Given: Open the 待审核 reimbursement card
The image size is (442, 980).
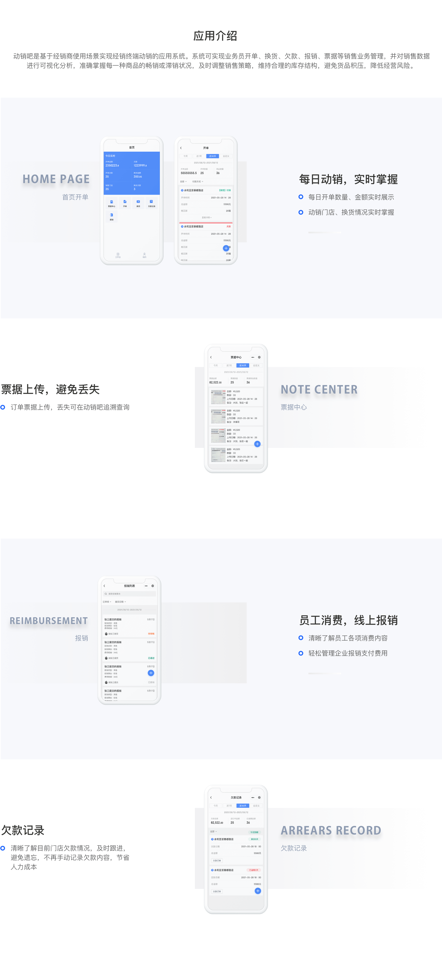Looking at the screenshot, I should [129, 626].
